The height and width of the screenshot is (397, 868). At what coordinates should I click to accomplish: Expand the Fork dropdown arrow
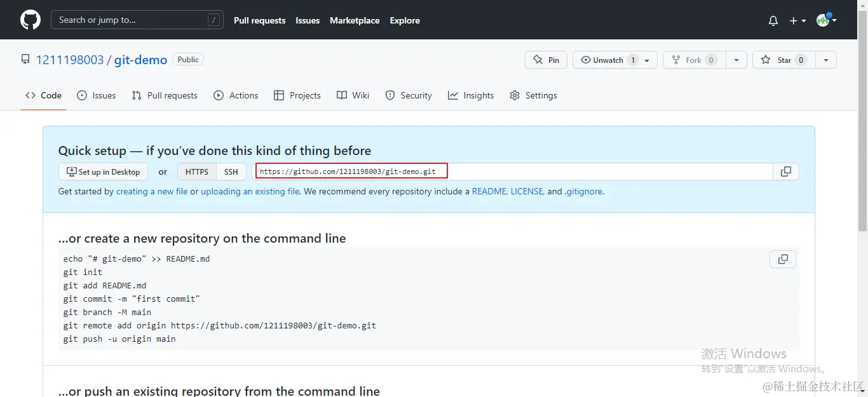click(x=736, y=60)
